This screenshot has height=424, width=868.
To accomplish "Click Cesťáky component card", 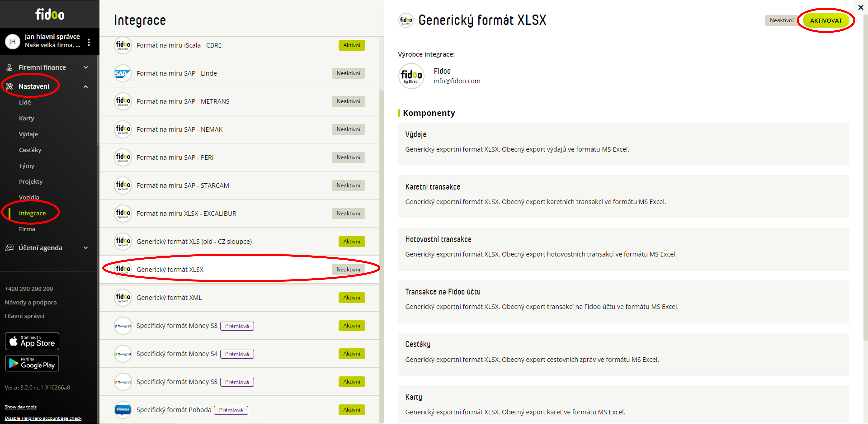I will coord(623,355).
